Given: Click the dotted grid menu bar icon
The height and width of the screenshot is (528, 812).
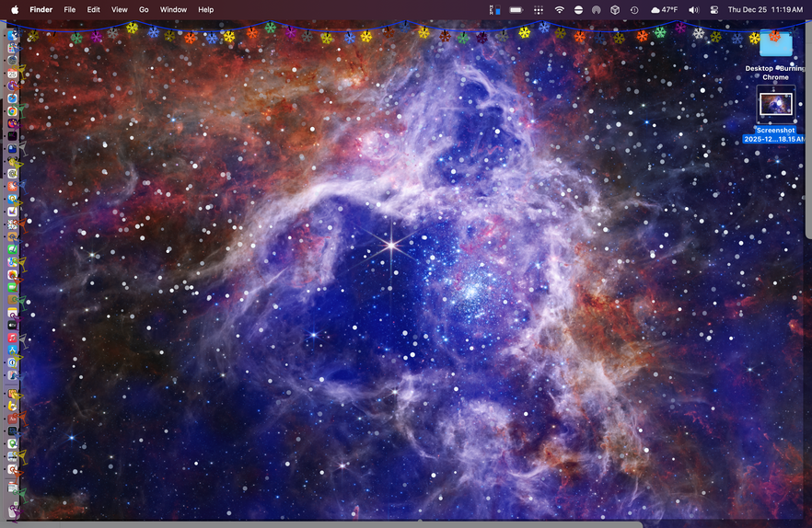Looking at the screenshot, I should point(539,9).
